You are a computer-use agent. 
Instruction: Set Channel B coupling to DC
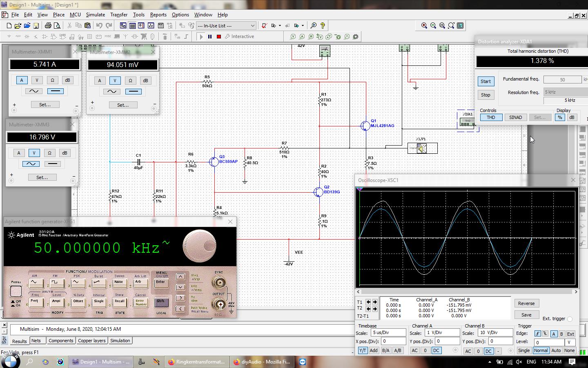(x=488, y=351)
